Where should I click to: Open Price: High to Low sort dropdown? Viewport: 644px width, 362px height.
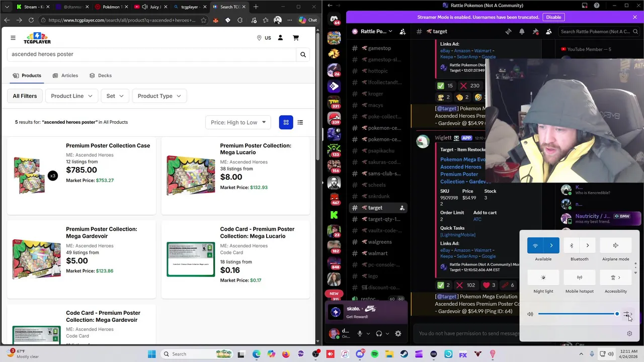point(238,122)
